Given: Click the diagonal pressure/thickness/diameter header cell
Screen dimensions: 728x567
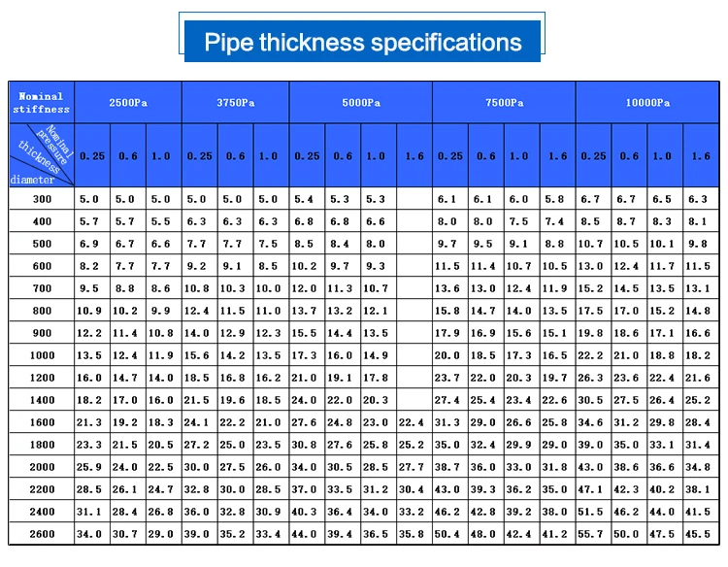Looking at the screenshot, I should [41, 155].
